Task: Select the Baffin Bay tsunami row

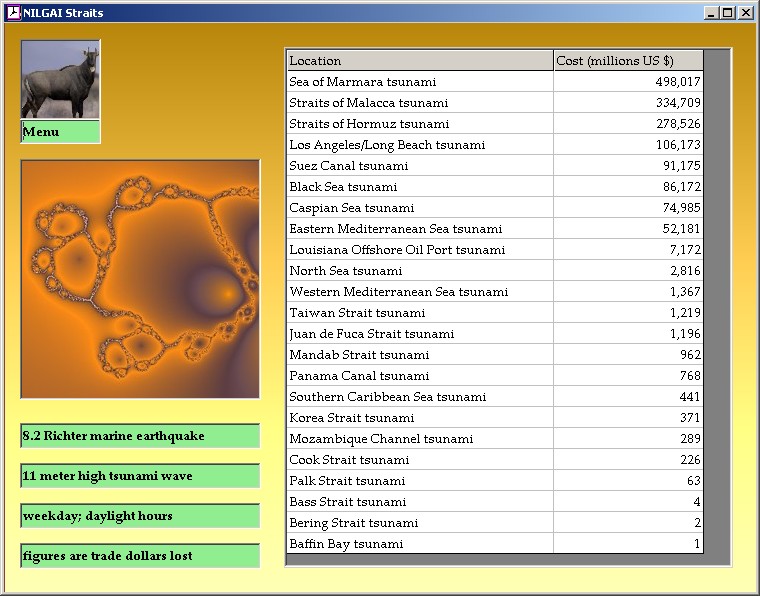Action: (419, 544)
